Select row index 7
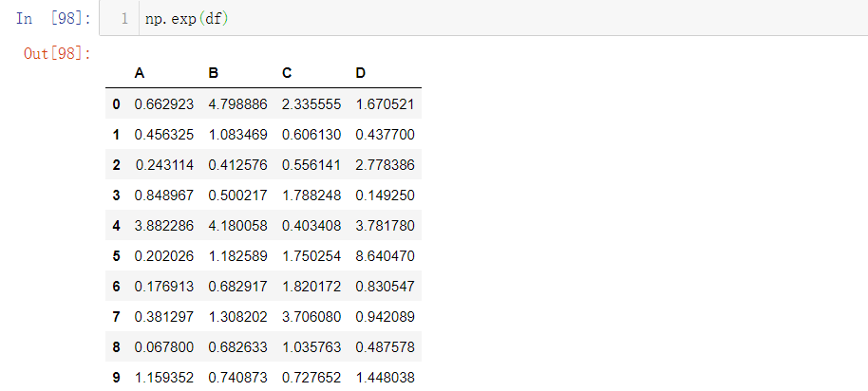The image size is (868, 391). pyautogui.click(x=116, y=317)
